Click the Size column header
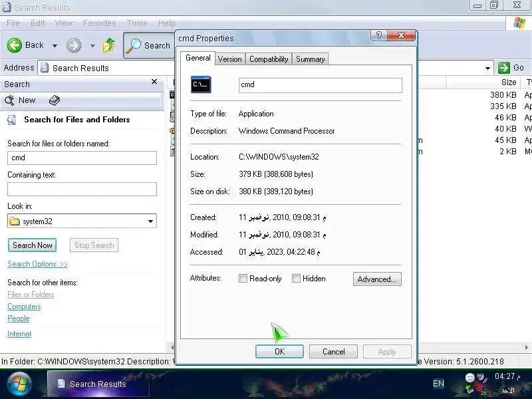 pos(483,82)
